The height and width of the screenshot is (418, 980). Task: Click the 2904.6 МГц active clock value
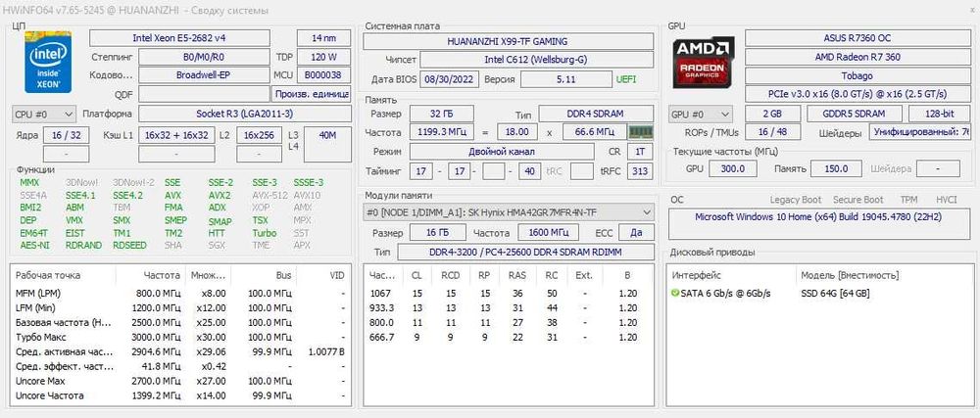tap(158, 351)
